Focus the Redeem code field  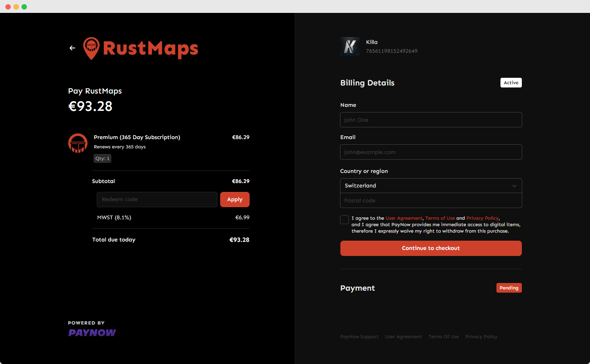[x=157, y=200]
